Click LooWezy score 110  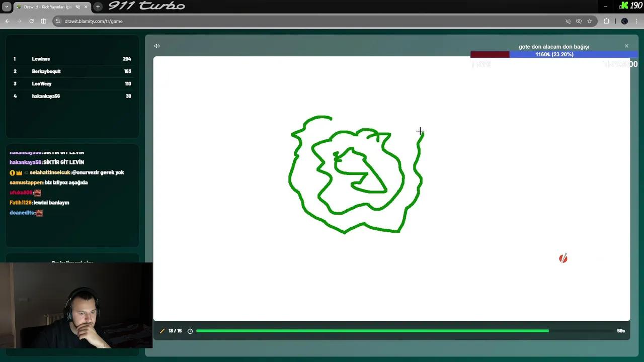(128, 83)
